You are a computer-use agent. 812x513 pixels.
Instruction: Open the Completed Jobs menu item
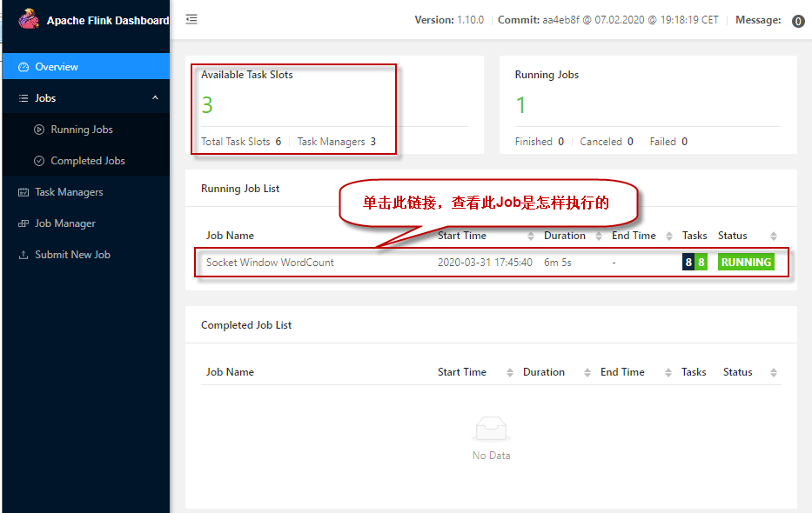[x=88, y=161]
